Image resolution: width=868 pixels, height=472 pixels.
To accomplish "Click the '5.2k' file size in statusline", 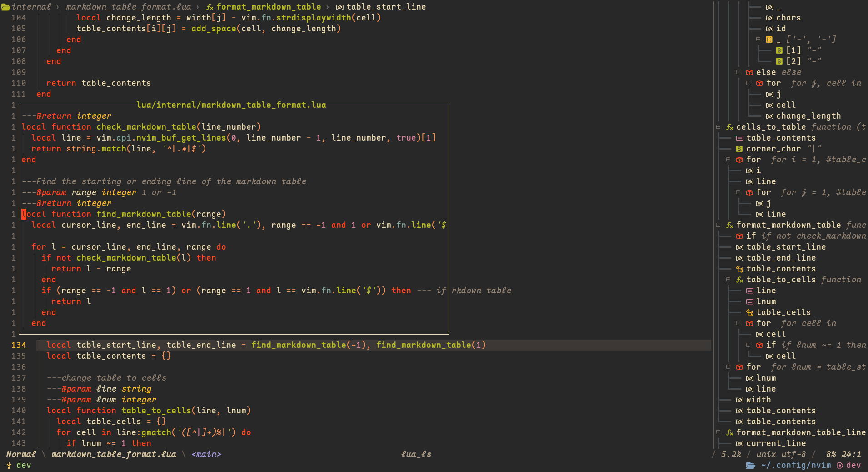I will pos(731,454).
